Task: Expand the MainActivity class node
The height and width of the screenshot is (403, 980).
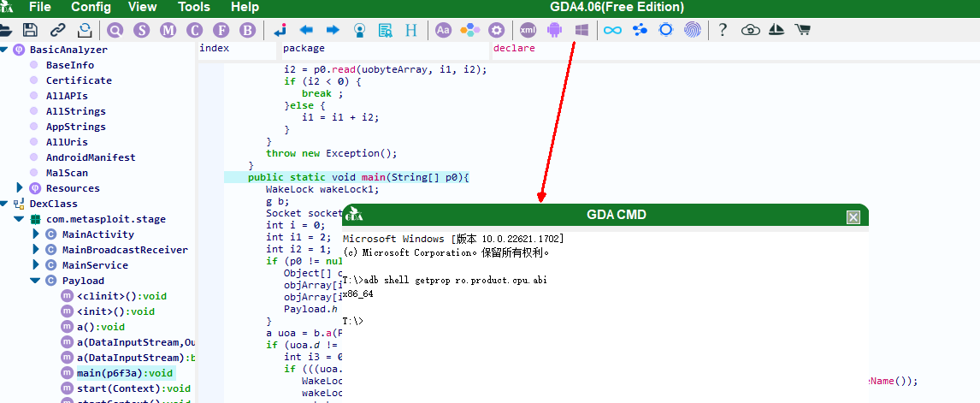Action: pyautogui.click(x=36, y=234)
